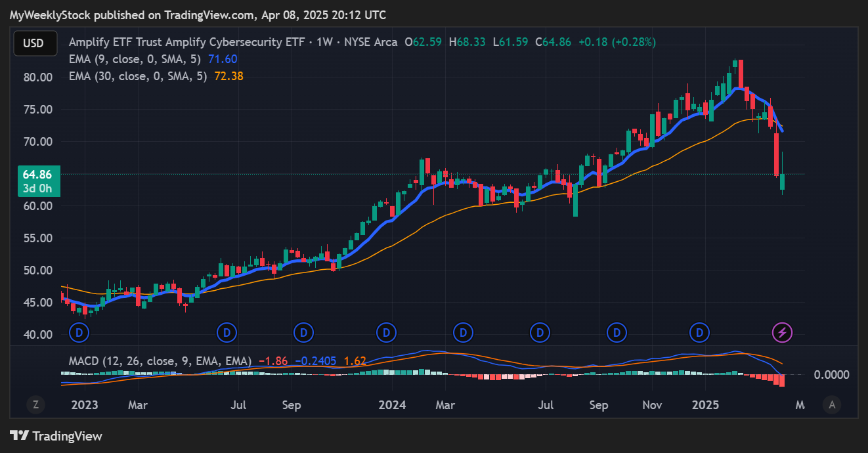
Task: Click the 64.86 current price label
Action: [x=37, y=175]
